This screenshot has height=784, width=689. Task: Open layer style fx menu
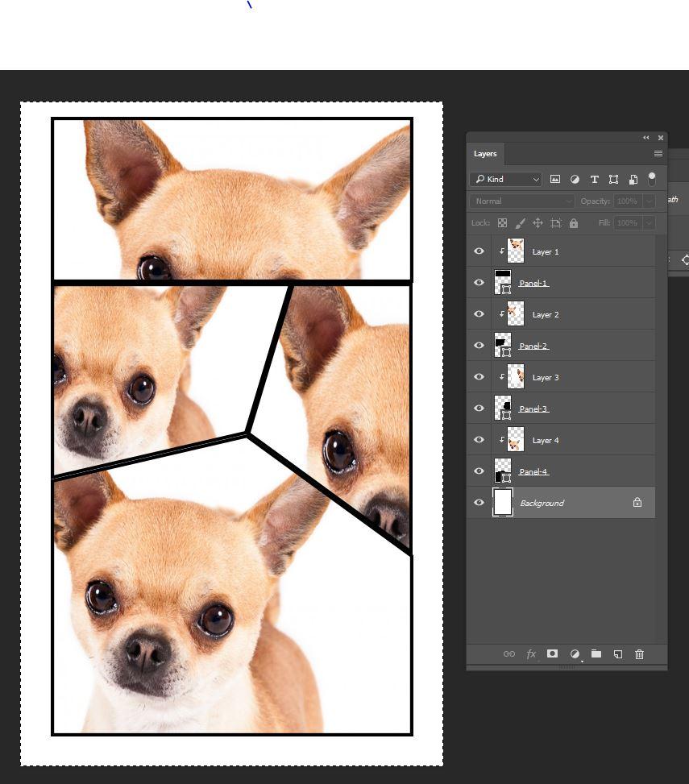[531, 654]
